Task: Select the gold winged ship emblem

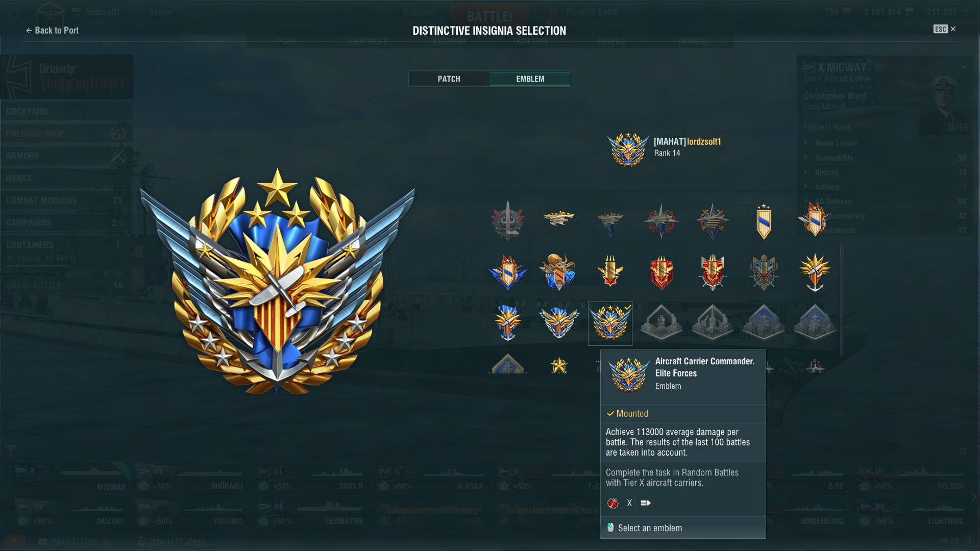Action: click(x=559, y=218)
